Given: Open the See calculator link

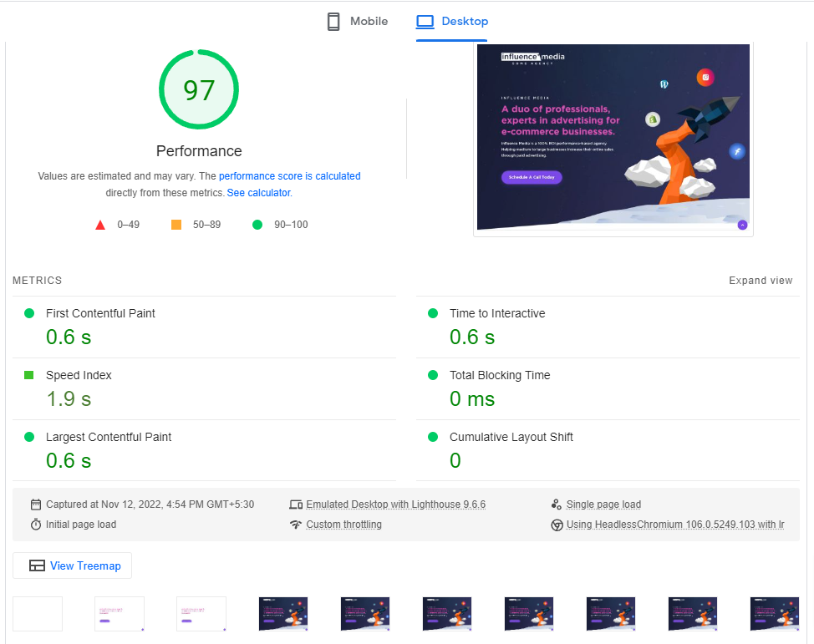Looking at the screenshot, I should 258,193.
